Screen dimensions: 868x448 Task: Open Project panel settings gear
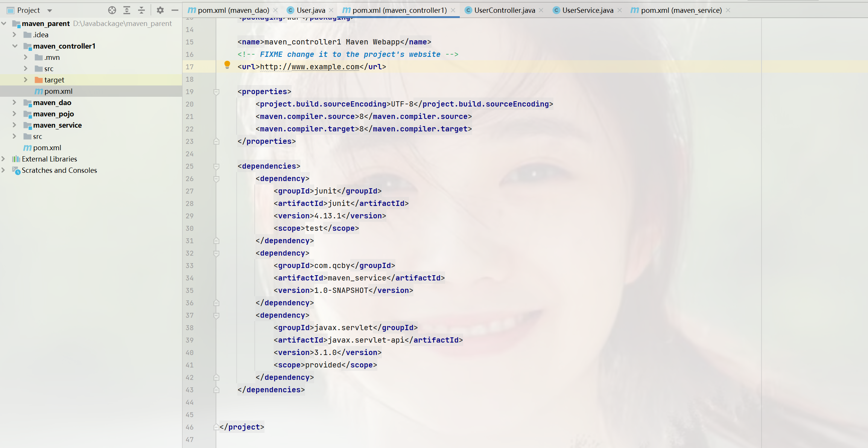(x=160, y=10)
